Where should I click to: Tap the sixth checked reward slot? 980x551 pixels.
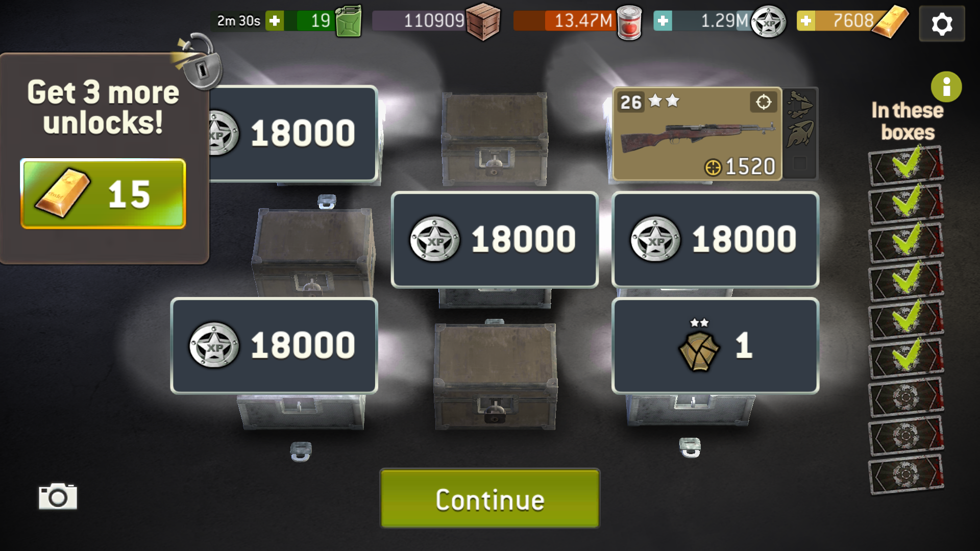point(906,358)
